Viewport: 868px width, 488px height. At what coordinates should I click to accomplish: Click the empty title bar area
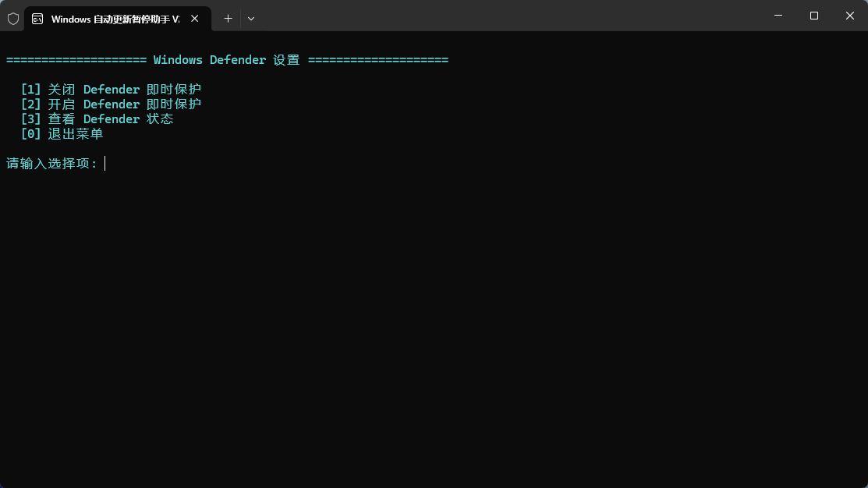[x=507, y=16]
